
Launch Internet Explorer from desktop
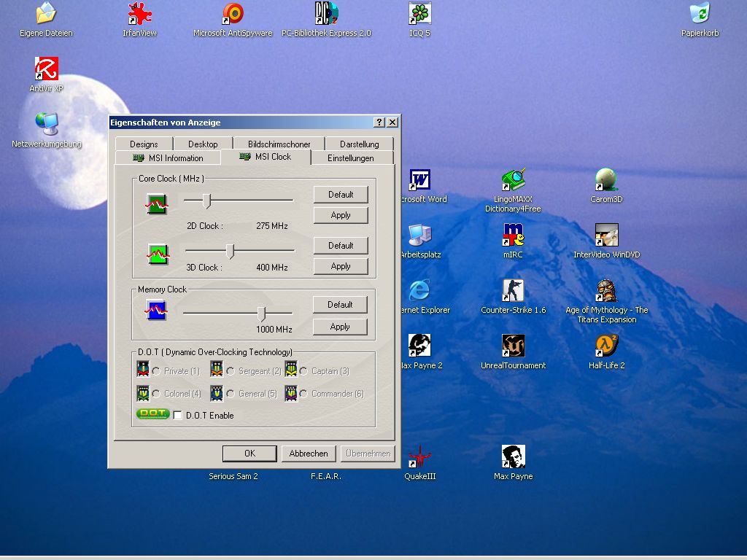pos(419,290)
